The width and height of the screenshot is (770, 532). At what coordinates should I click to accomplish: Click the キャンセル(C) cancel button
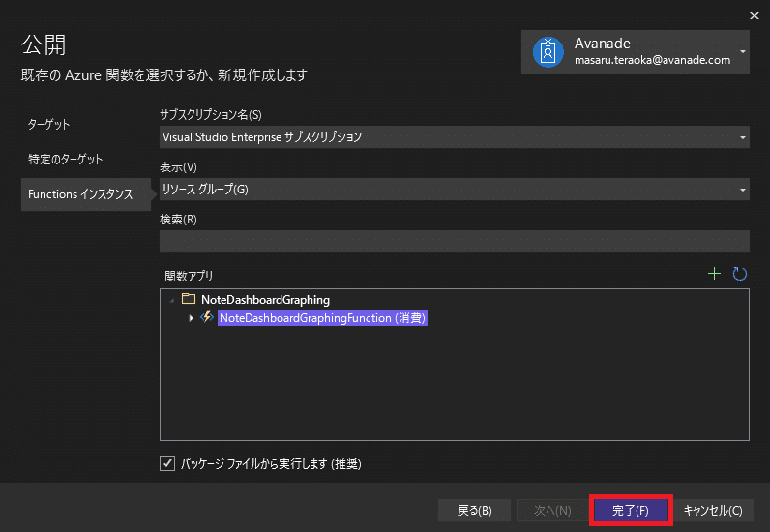[713, 511]
